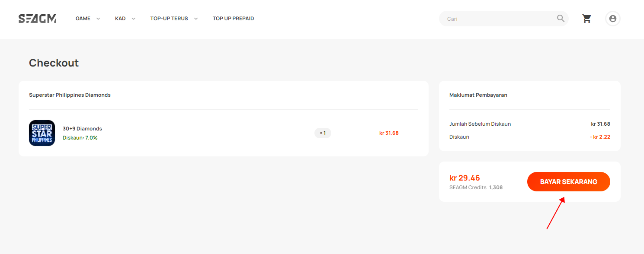Click the kr 29.46 total amount

click(x=465, y=178)
